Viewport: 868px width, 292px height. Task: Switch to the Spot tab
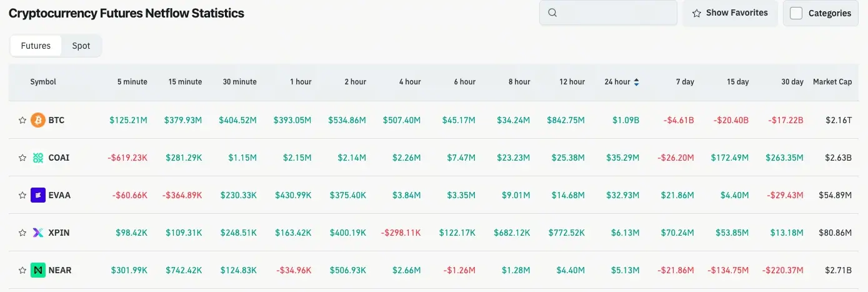[81, 46]
